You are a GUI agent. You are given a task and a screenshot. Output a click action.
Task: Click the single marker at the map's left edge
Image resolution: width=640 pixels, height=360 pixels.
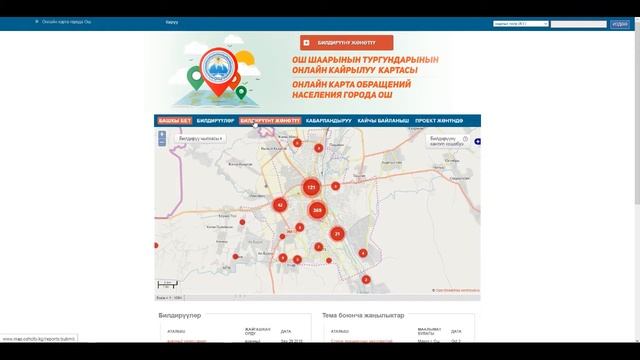(x=156, y=245)
